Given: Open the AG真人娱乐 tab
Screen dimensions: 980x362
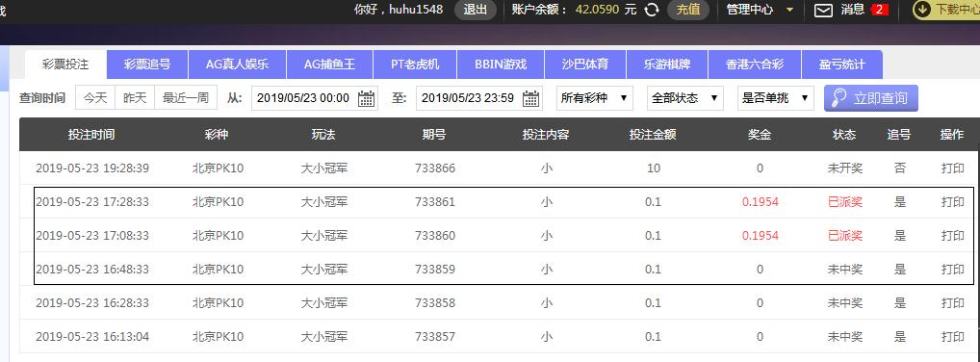Looking at the screenshot, I should tap(237, 65).
